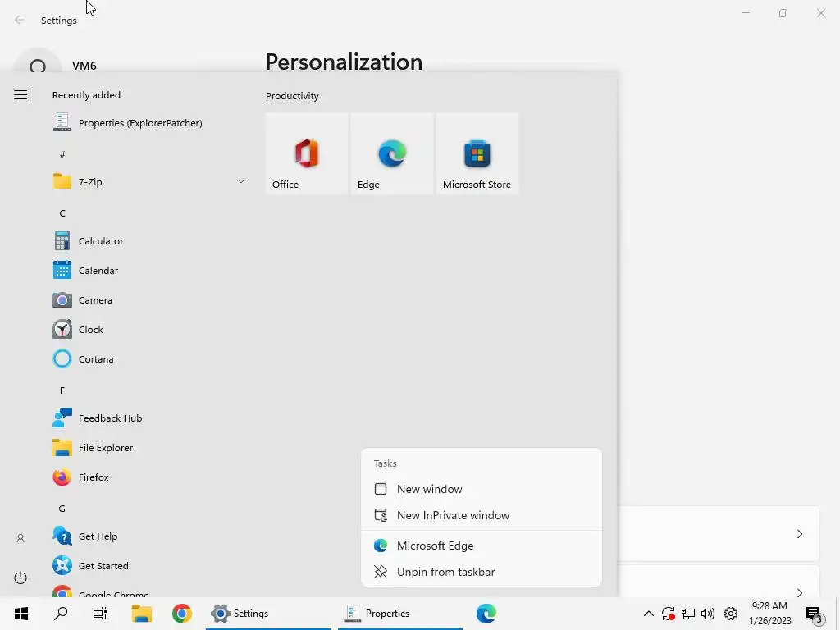The width and height of the screenshot is (840, 630).
Task: Switch to the Properties taskbar button
Action: pos(399,614)
